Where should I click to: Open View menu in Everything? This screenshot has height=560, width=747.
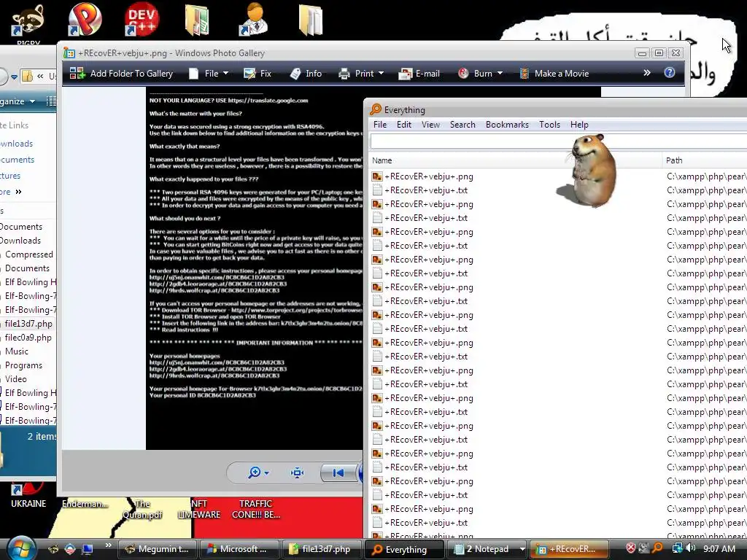click(x=430, y=124)
